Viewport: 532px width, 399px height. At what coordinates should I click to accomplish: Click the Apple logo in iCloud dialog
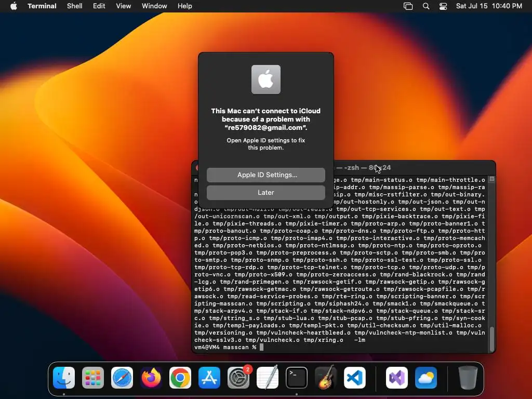click(x=266, y=79)
